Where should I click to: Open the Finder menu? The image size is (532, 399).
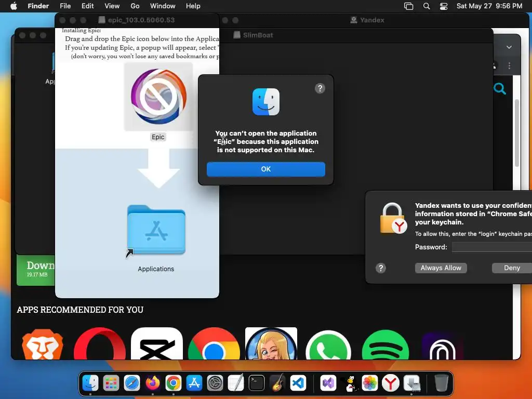click(38, 6)
